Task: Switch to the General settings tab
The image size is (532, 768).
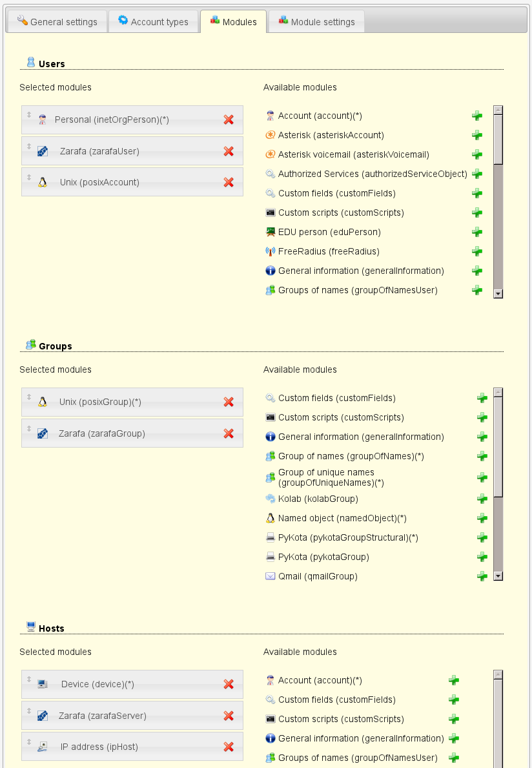Action: point(57,21)
